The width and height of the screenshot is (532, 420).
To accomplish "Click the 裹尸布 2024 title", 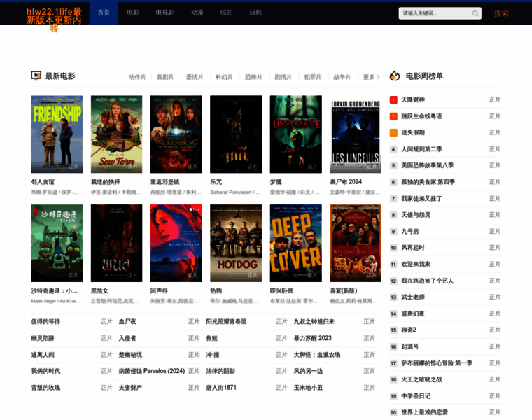I will 346,182.
